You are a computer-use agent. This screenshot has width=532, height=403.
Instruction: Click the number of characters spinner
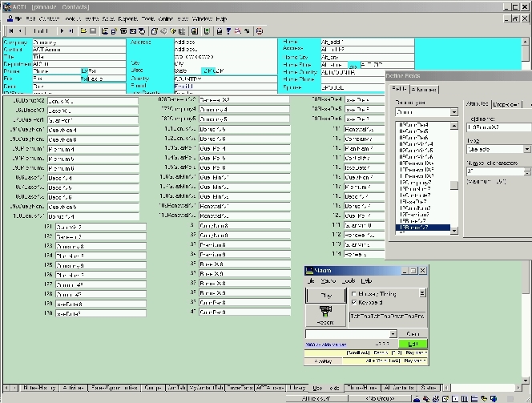tap(527, 171)
